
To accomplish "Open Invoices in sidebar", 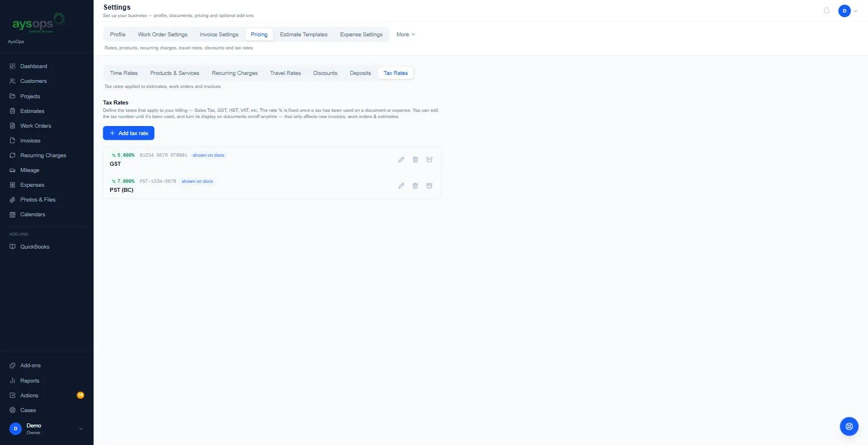I will [47, 140].
